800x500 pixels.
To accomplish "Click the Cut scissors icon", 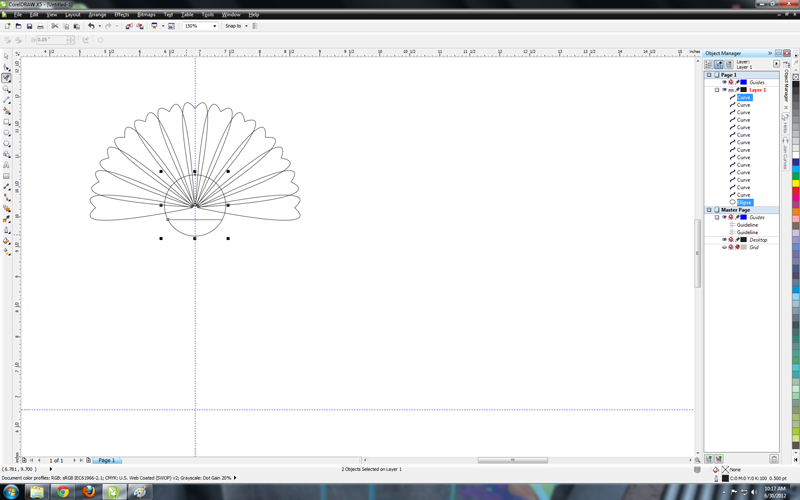I will point(54,26).
